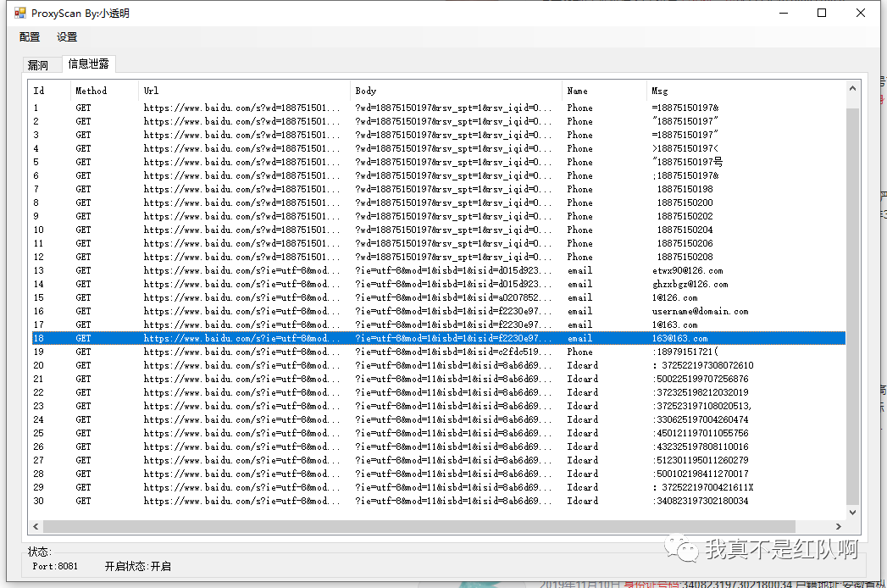Sort by the Method column header

pyautogui.click(x=105, y=91)
